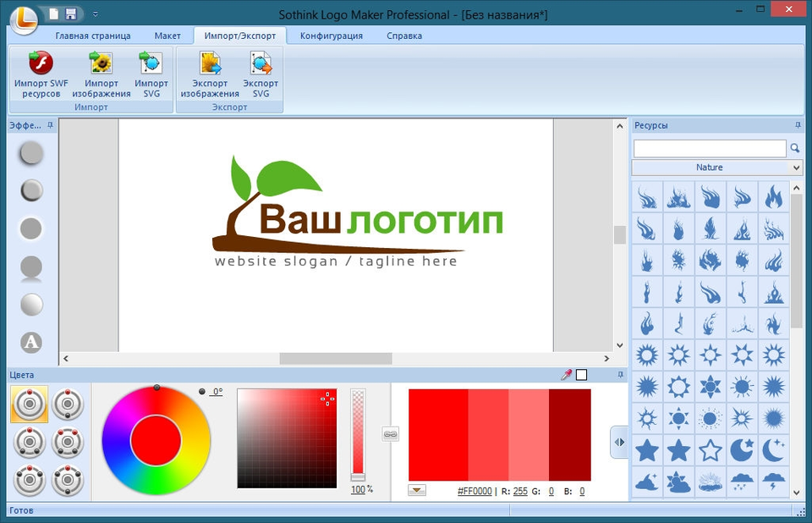Open the quick access toolbar dropdown arrow
Image resolution: width=812 pixels, height=523 pixels.
tap(96, 14)
